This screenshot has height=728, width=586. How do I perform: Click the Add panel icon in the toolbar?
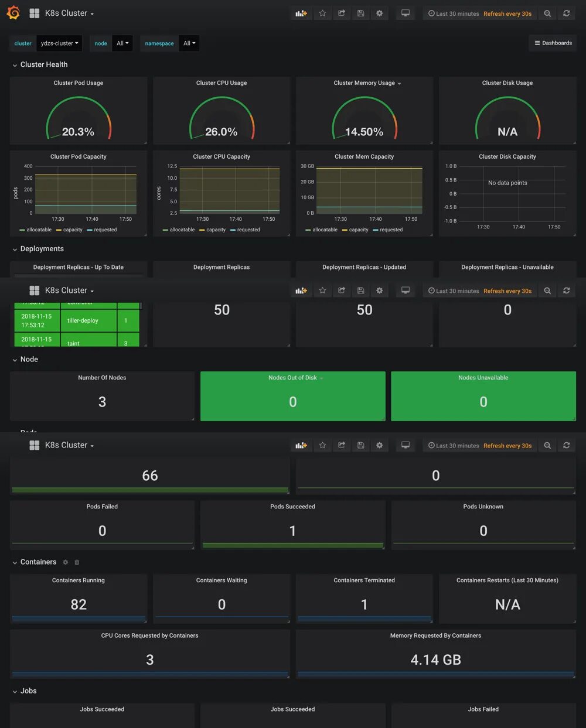point(301,13)
